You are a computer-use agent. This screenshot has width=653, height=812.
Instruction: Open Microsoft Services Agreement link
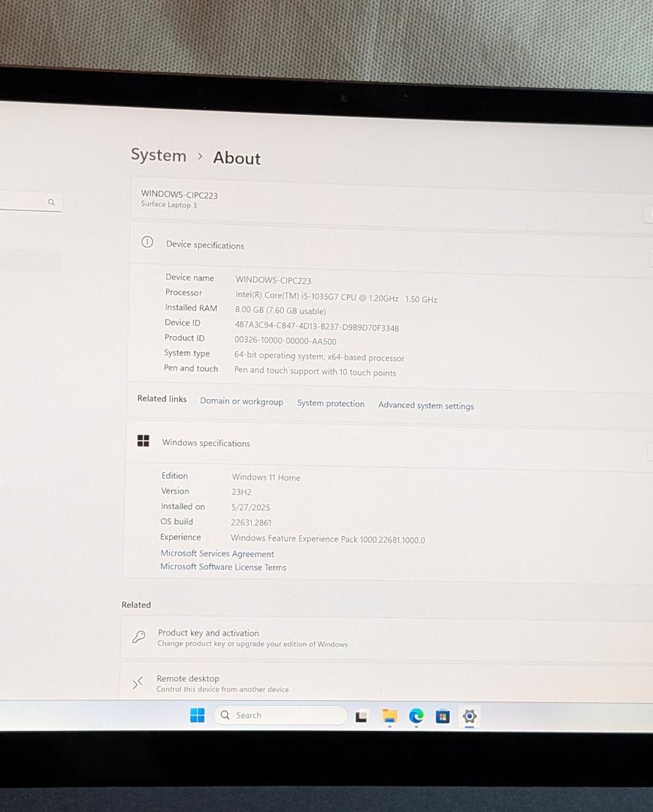[x=217, y=553]
